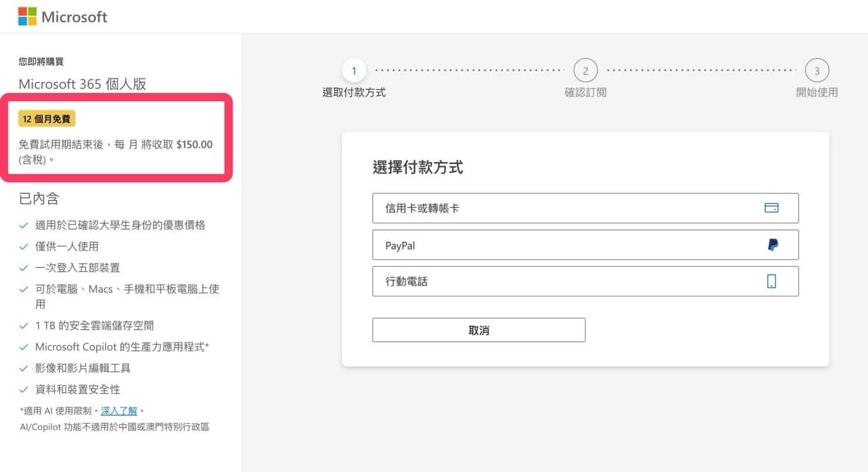
Task: Select the PayPal payment option
Action: (586, 245)
